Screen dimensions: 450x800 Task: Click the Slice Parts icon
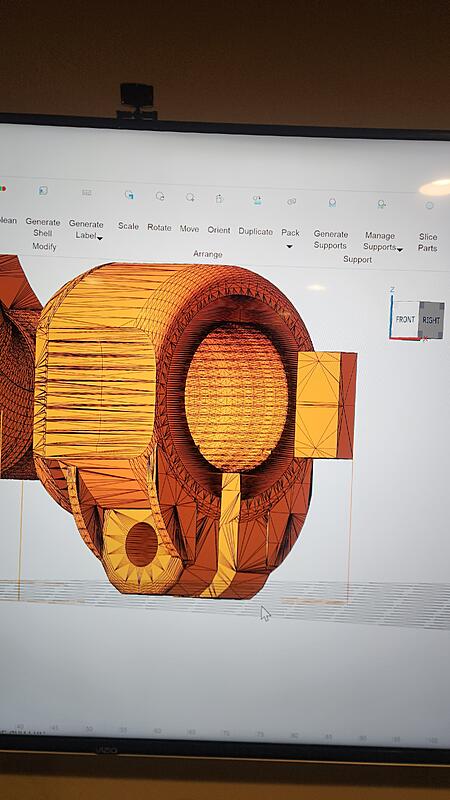430,205
